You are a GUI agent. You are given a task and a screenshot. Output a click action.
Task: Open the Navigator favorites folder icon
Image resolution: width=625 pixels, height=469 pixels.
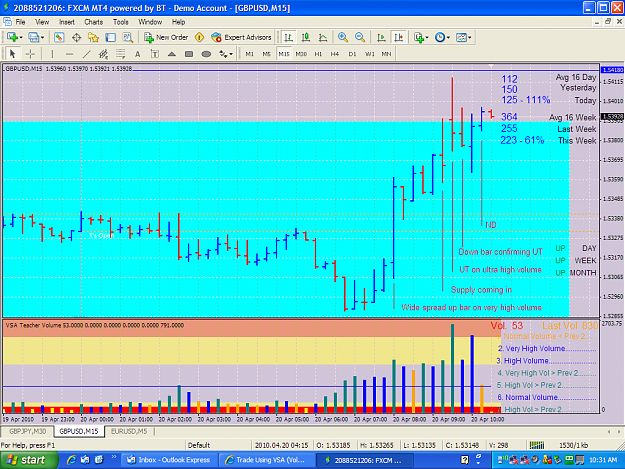pyautogui.click(x=93, y=37)
